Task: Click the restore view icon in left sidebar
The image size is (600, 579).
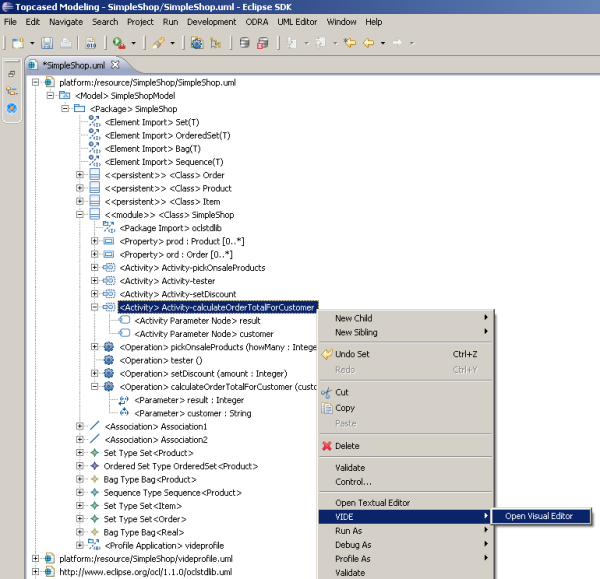Action: pyautogui.click(x=11, y=74)
